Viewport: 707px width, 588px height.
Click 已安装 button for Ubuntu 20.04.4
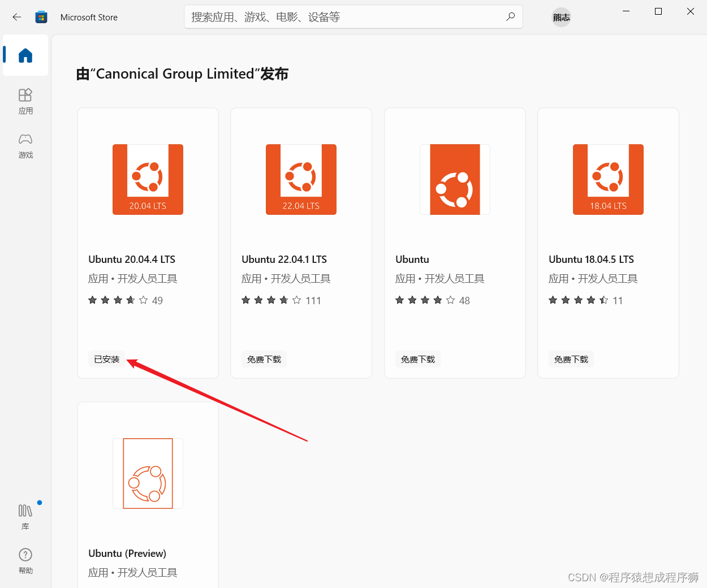[107, 359]
